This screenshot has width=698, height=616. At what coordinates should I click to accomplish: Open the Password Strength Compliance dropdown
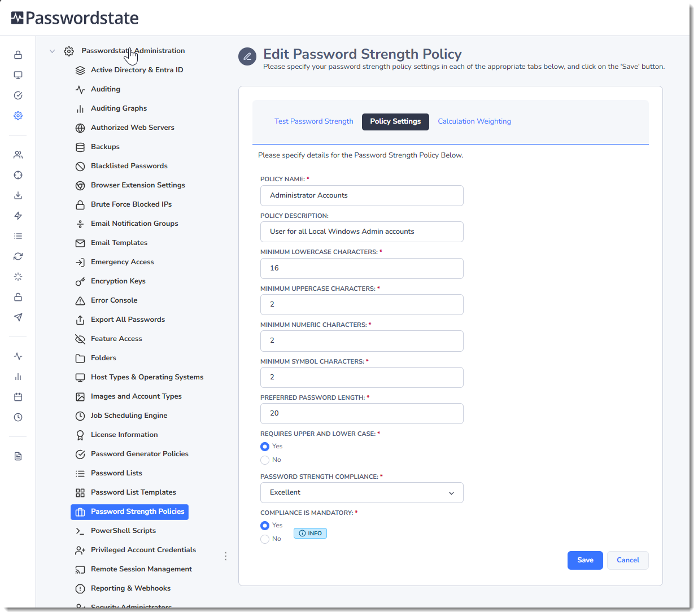pyautogui.click(x=362, y=492)
